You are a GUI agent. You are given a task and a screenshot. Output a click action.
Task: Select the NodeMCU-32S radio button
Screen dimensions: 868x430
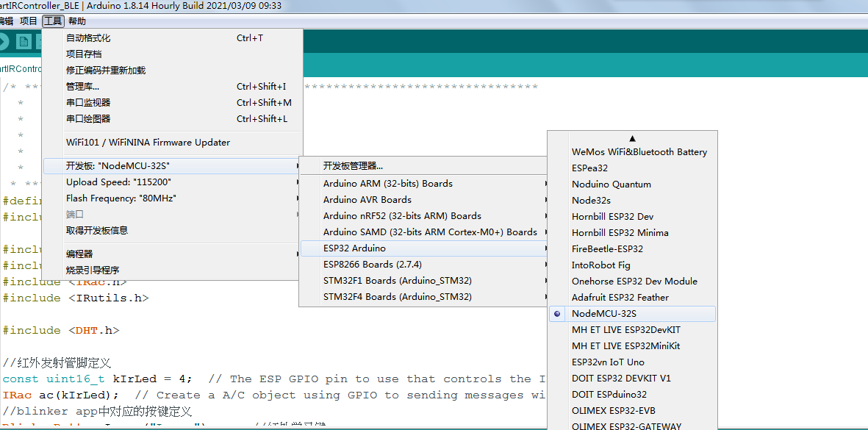pos(556,314)
